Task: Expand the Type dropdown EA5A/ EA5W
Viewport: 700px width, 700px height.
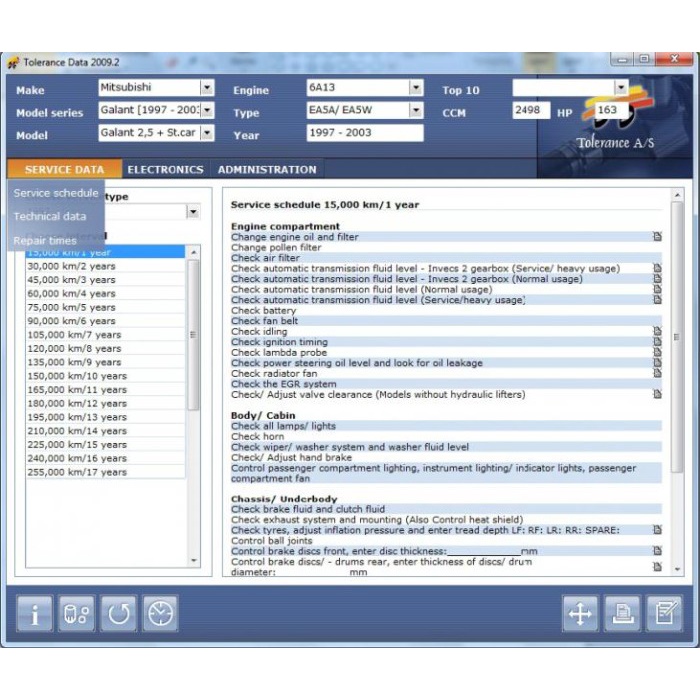Action: (416, 110)
